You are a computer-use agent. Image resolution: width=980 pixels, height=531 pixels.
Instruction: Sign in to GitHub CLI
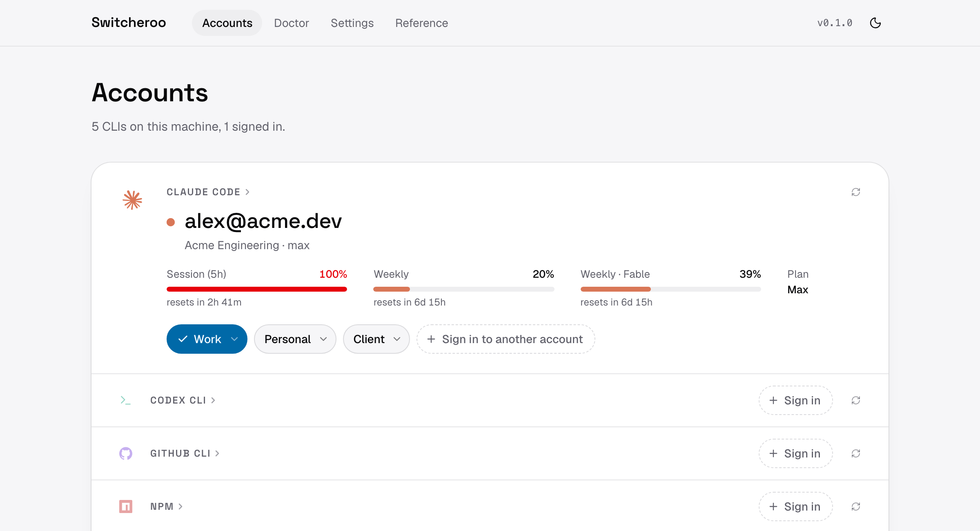click(x=795, y=453)
